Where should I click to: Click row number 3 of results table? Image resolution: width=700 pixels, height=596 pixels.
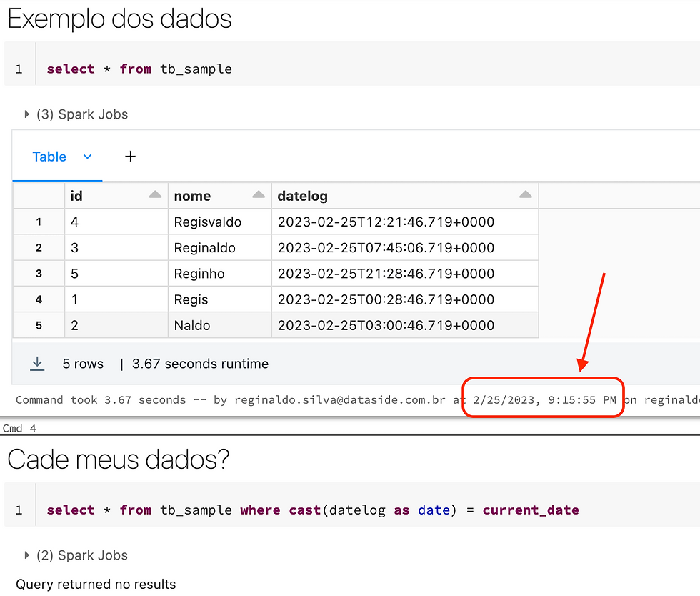tap(39, 274)
